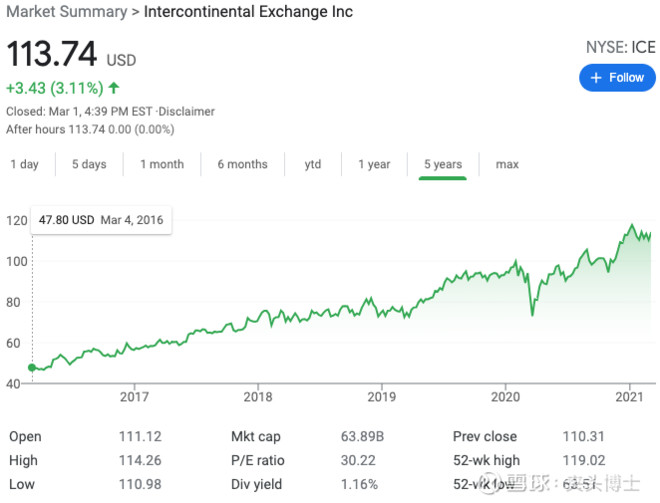Click the 2021 x-axis label
Image resolution: width=660 pixels, height=503 pixels.
(x=630, y=397)
